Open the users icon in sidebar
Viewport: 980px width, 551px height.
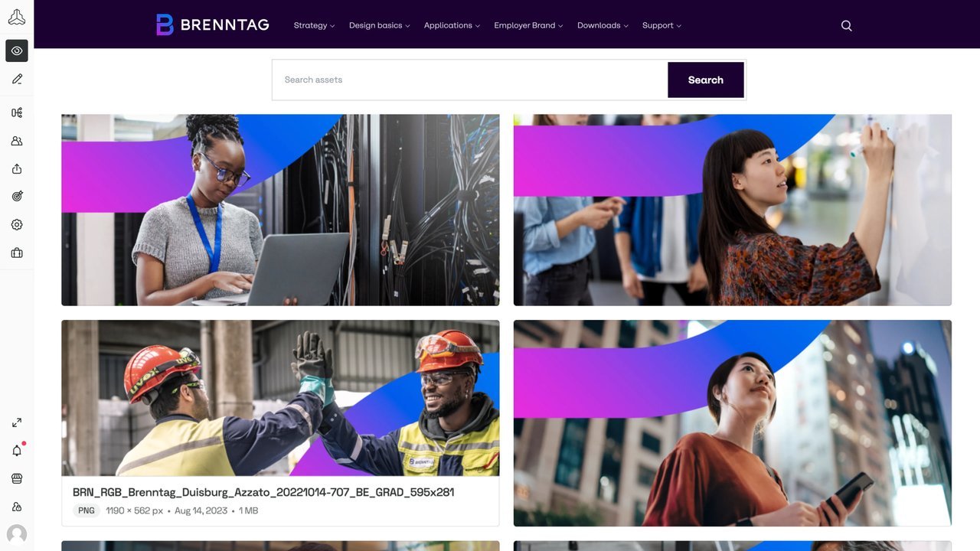[x=17, y=141]
